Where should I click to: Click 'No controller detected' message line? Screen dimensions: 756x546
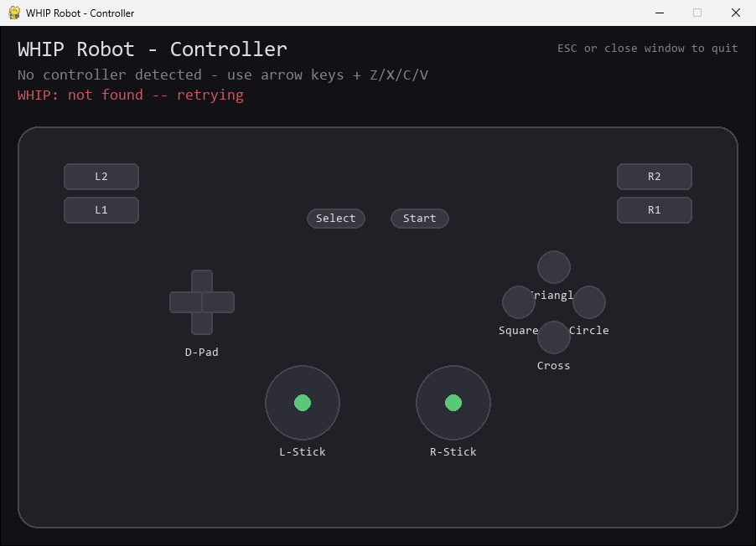click(x=223, y=75)
